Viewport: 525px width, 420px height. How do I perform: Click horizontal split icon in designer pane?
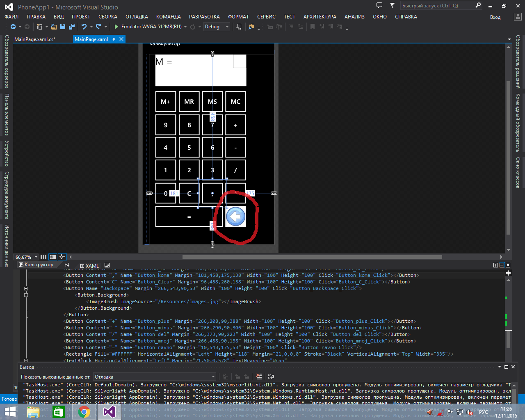(x=502, y=265)
